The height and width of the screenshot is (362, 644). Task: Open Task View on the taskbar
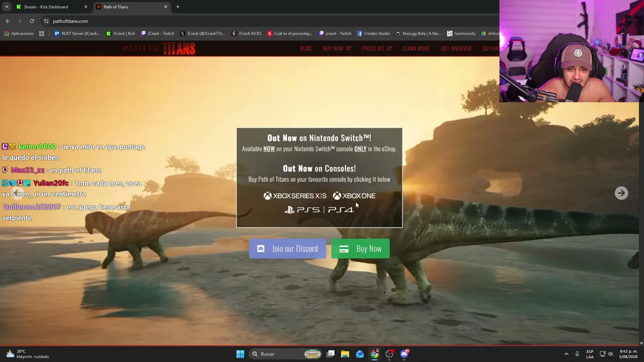tap(331, 354)
